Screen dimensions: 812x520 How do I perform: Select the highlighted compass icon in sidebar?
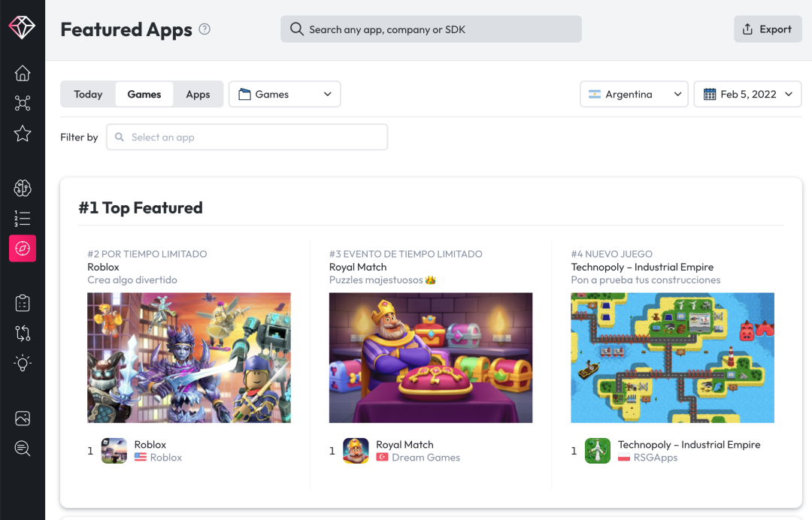(x=23, y=249)
